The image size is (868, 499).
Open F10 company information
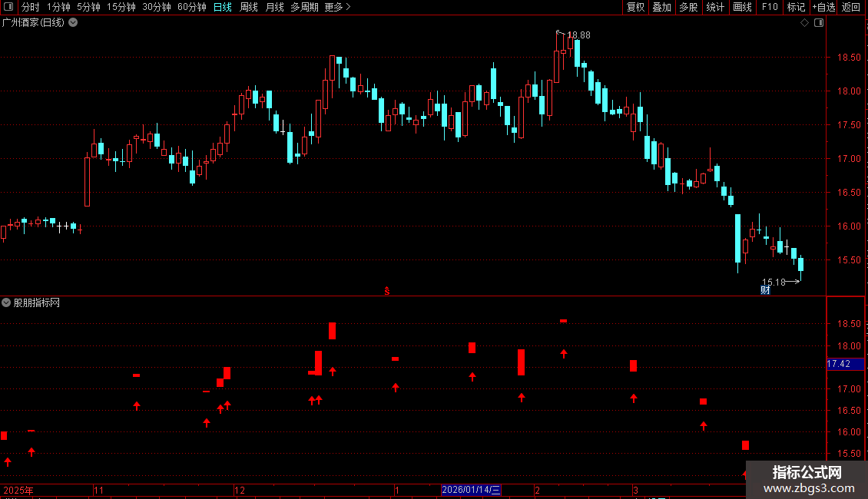pyautogui.click(x=770, y=7)
